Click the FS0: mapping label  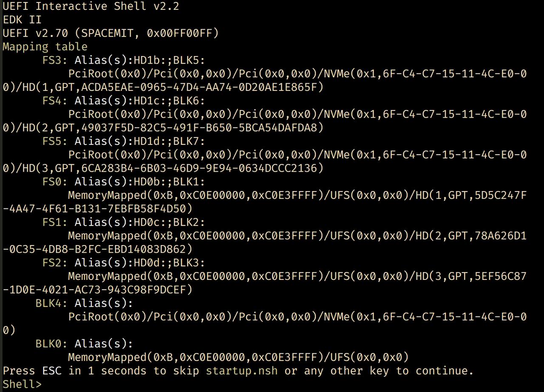pos(57,182)
